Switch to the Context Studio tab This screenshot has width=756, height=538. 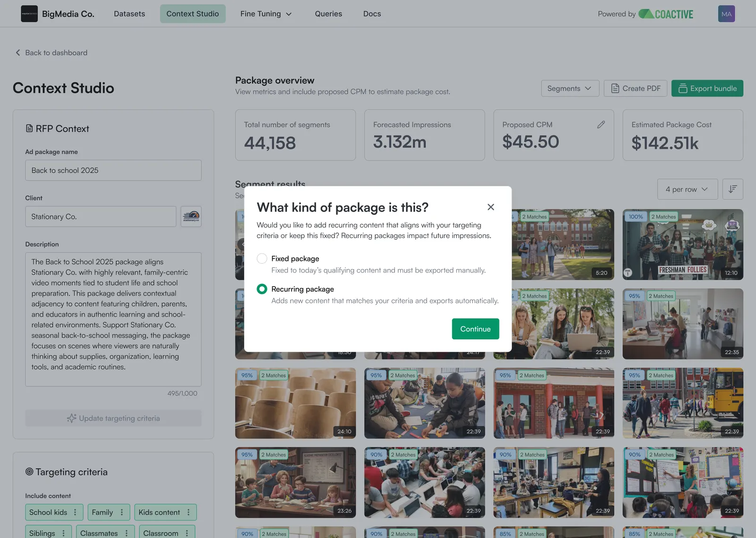193,14
